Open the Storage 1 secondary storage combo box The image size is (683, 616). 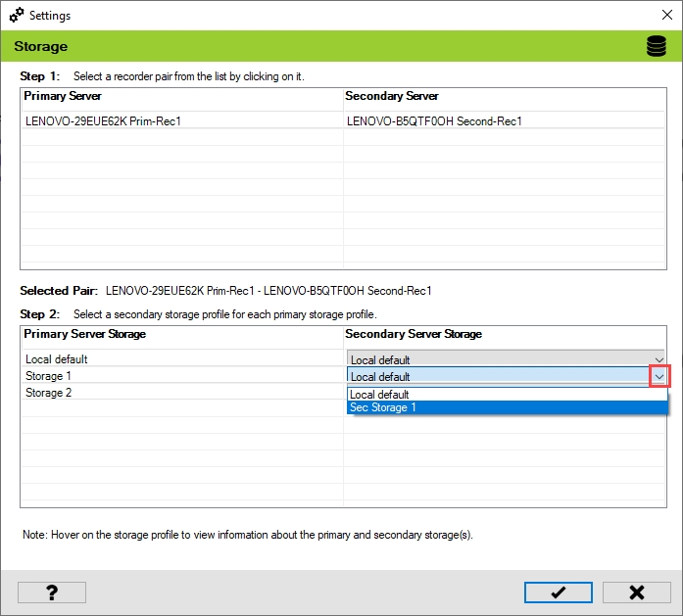(x=498, y=376)
